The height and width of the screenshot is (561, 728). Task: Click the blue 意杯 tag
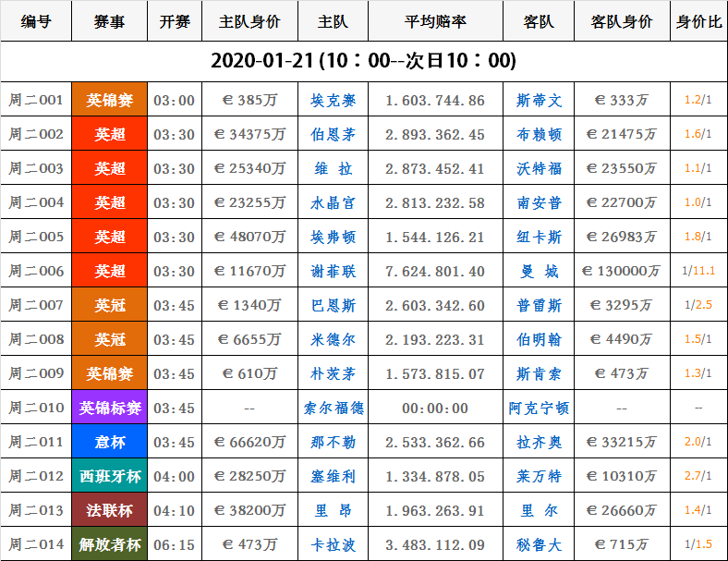(110, 442)
